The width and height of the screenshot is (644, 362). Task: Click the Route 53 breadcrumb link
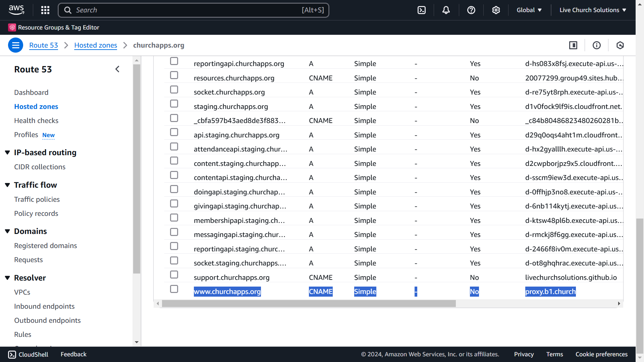pos(44,45)
